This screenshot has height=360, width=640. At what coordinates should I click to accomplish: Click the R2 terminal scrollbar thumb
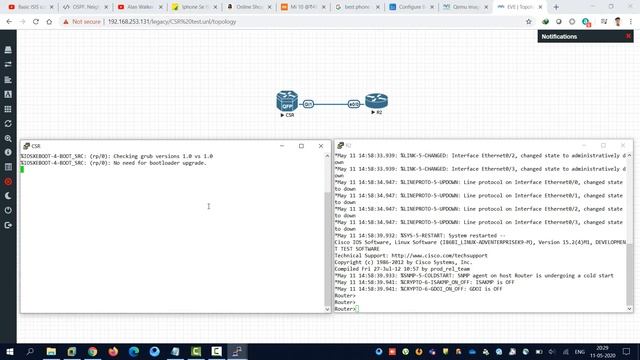click(629, 274)
